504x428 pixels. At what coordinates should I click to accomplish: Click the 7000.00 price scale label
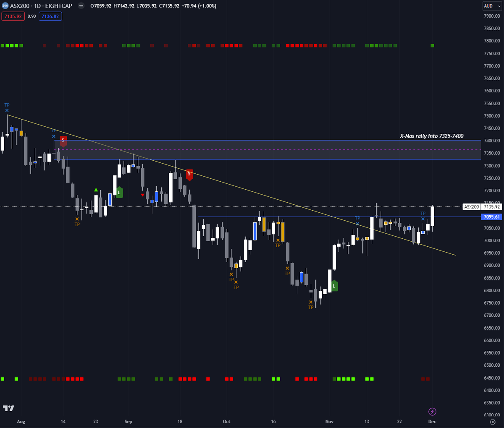pos(492,240)
